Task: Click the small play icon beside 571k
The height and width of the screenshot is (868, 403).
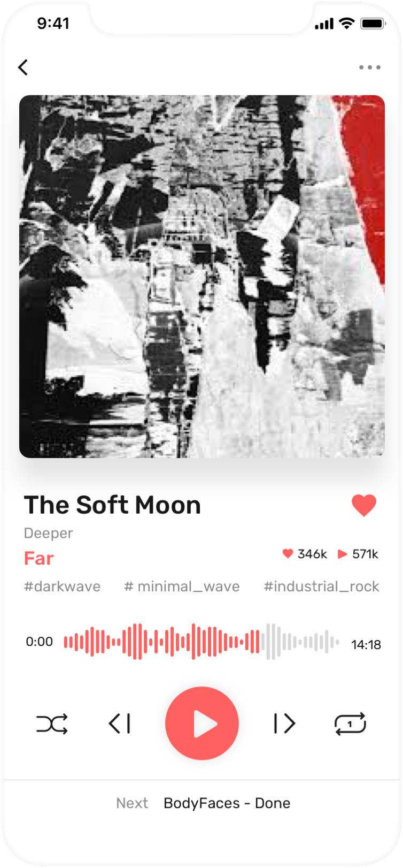Action: click(x=343, y=554)
